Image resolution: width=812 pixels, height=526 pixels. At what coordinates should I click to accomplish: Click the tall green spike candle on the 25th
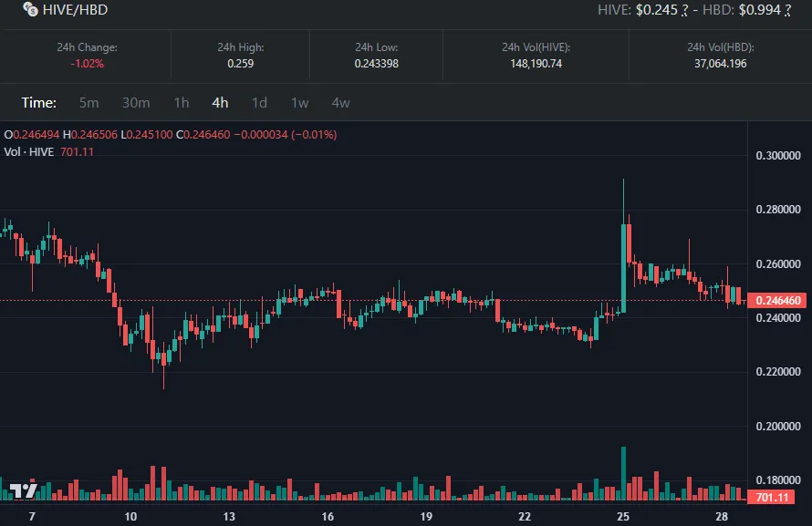[623, 268]
